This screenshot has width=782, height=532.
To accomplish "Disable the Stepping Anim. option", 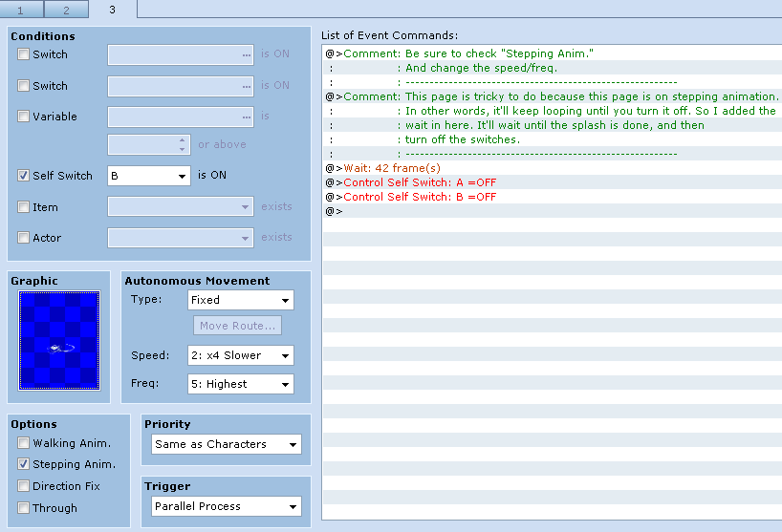I will [x=24, y=464].
